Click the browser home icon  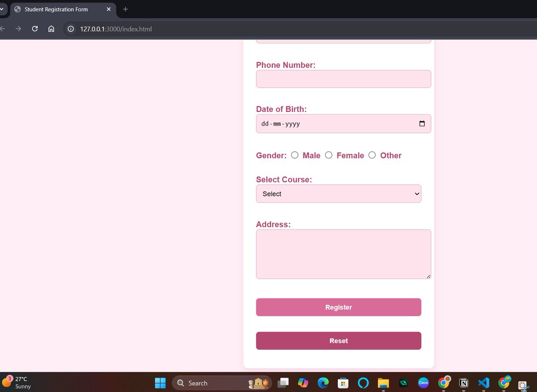click(51, 28)
